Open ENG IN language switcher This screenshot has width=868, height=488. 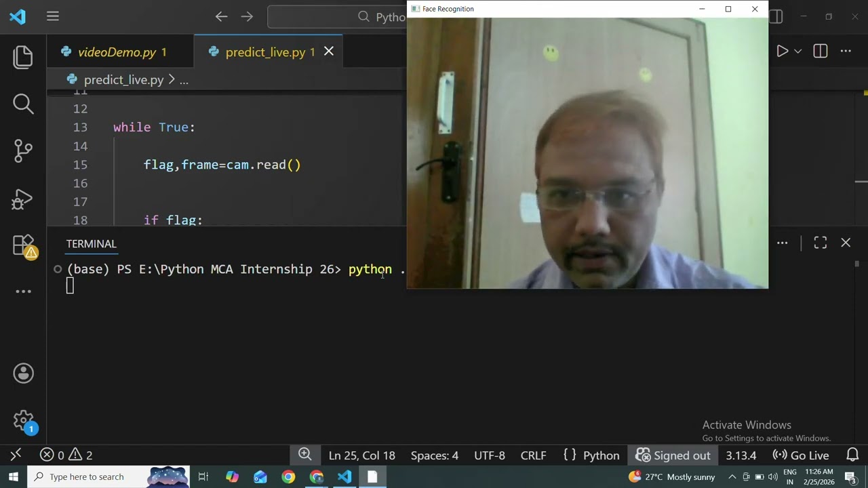tap(790, 476)
